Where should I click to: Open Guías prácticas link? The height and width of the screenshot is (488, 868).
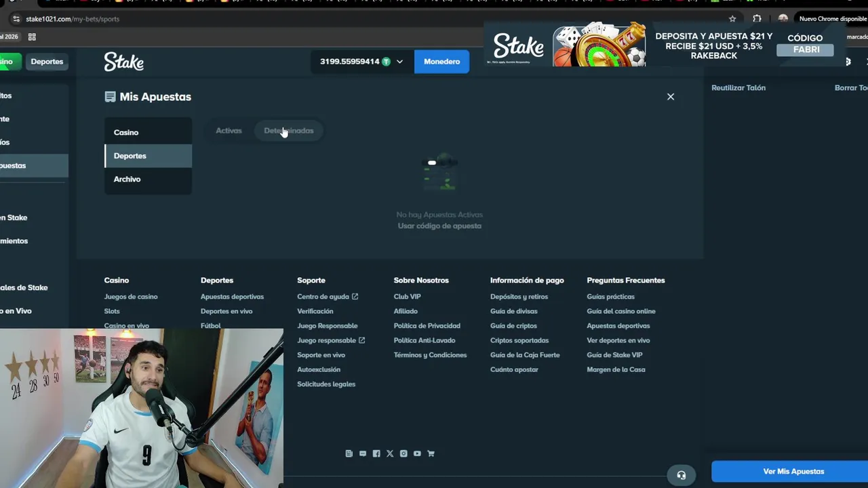(x=611, y=297)
